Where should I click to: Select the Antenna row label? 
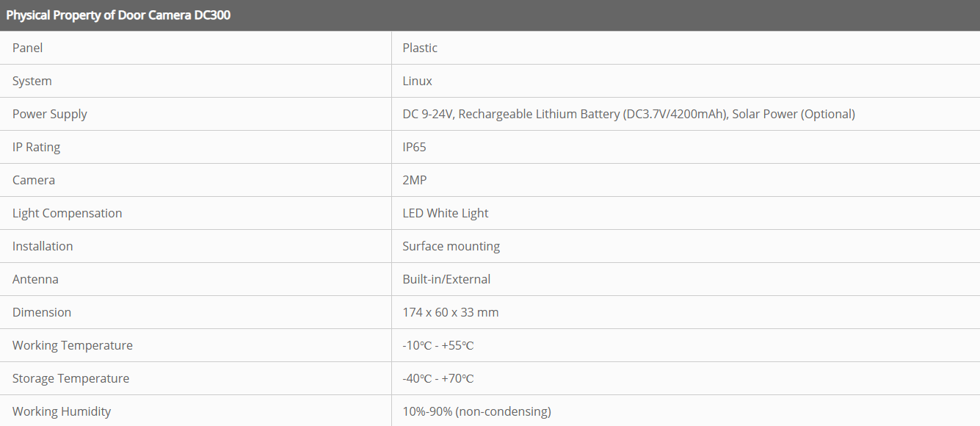pyautogui.click(x=35, y=279)
